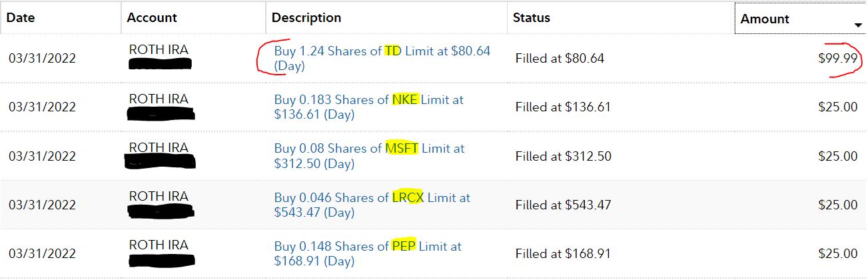This screenshot has width=868, height=280.
Task: Click Filled at $136.61 status
Action: click(x=563, y=107)
